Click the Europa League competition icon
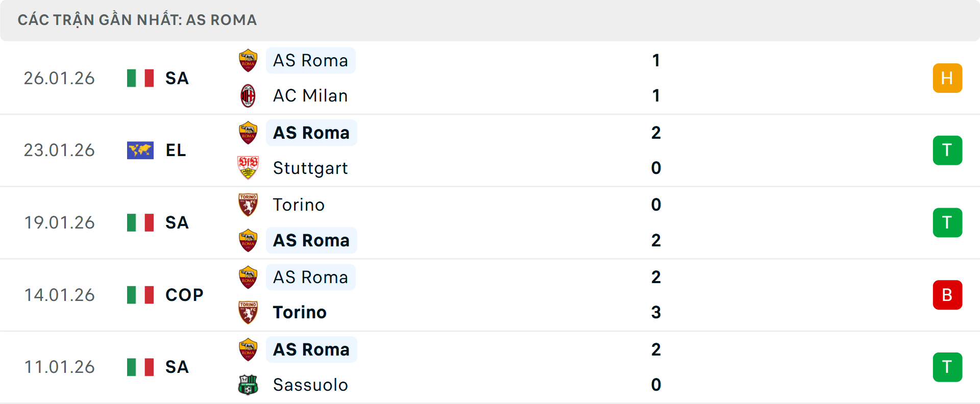This screenshot has height=404, width=980. tap(140, 150)
